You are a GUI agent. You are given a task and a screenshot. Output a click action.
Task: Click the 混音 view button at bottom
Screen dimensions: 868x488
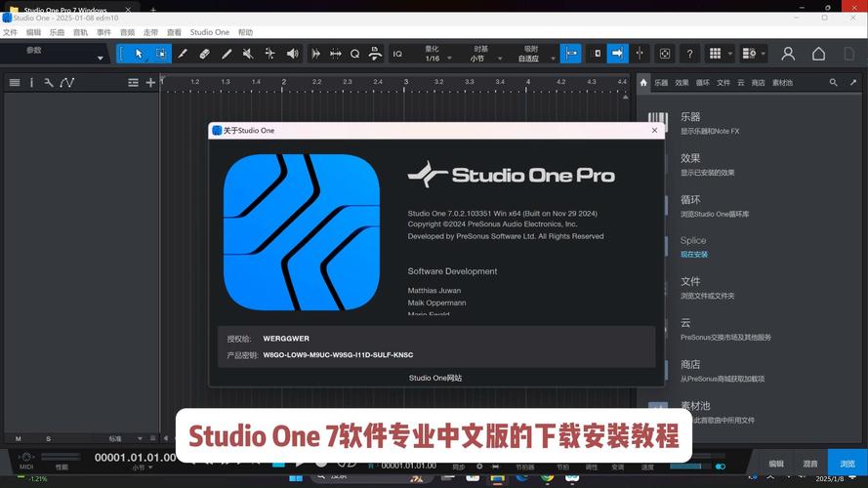pos(810,464)
